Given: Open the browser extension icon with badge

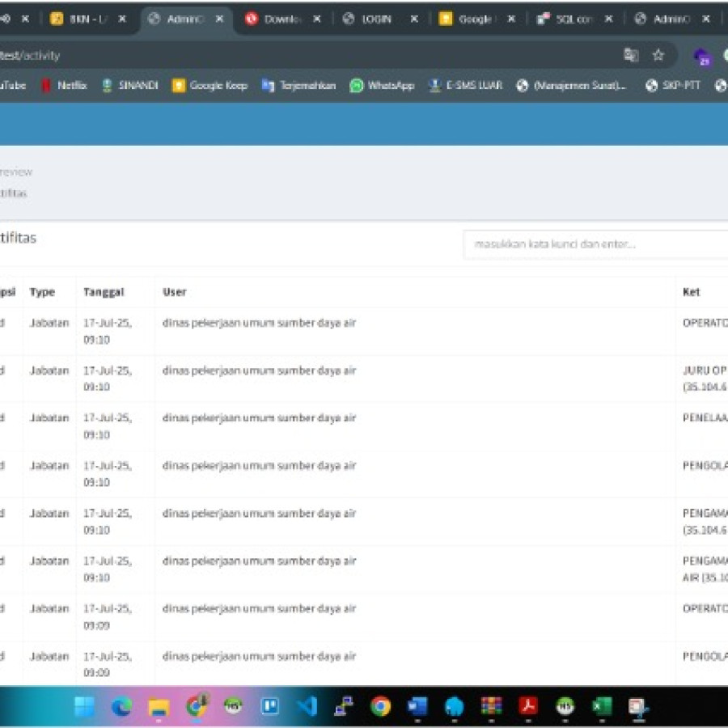Looking at the screenshot, I should [x=702, y=56].
